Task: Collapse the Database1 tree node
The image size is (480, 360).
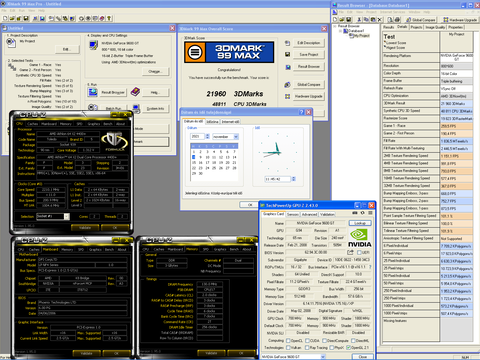Action: 340,31
